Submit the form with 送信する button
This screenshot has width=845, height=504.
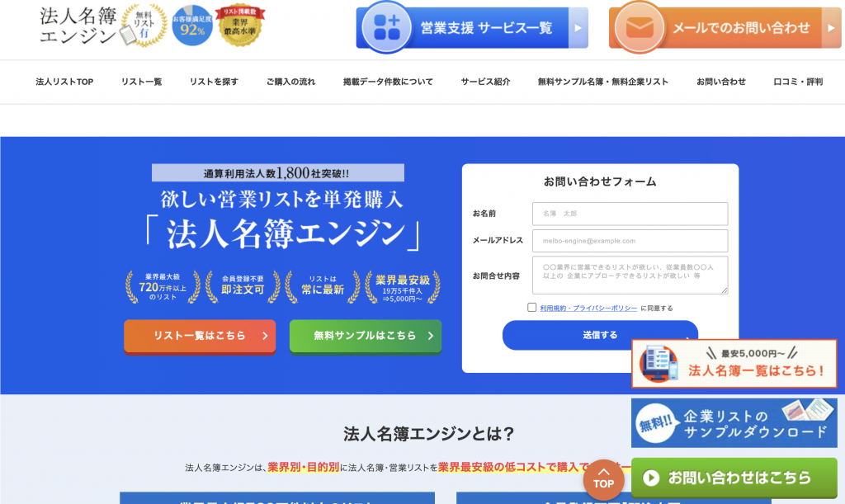[x=600, y=335]
